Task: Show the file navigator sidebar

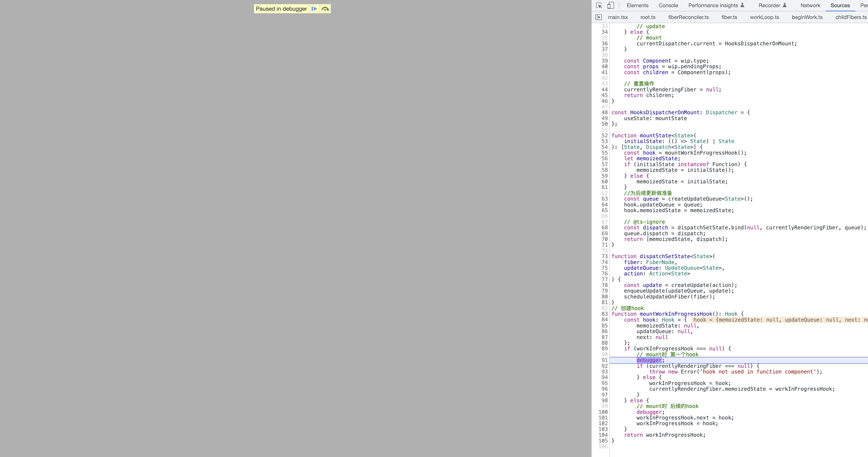Action: point(599,17)
